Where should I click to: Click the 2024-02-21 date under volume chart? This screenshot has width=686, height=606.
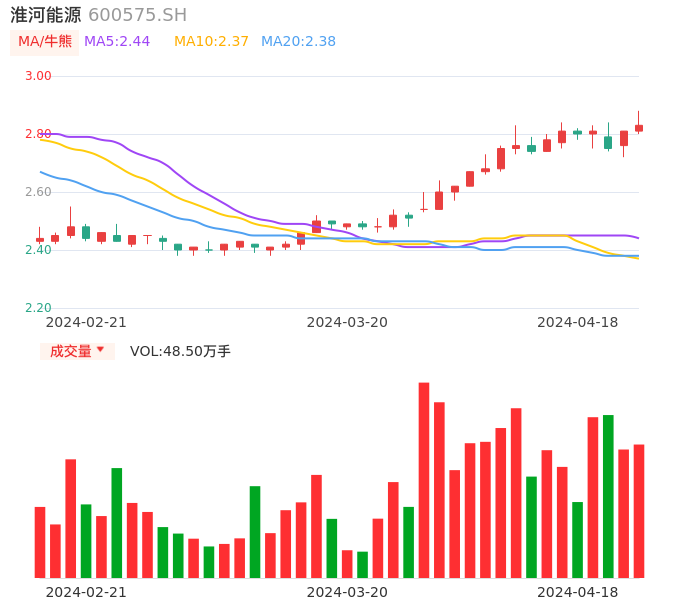pyautogui.click(x=86, y=592)
